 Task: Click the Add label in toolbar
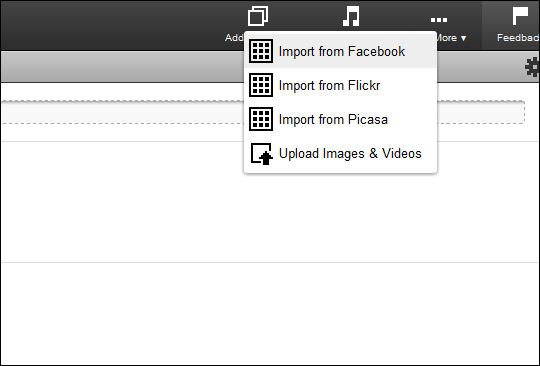click(234, 38)
